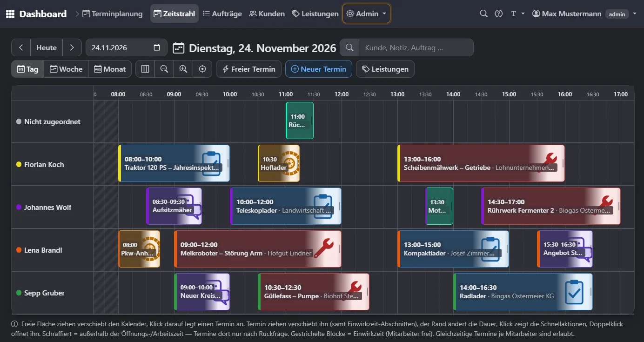This screenshot has width=644, height=342.
Task: Toggle the column layout icon
Action: coord(145,69)
